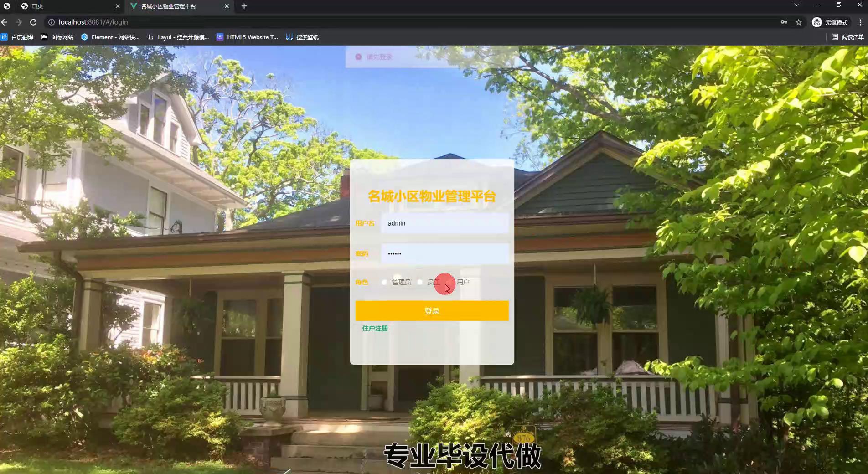This screenshot has height=474, width=868.
Task: Open the 住户注册 registration link
Action: coord(375,328)
